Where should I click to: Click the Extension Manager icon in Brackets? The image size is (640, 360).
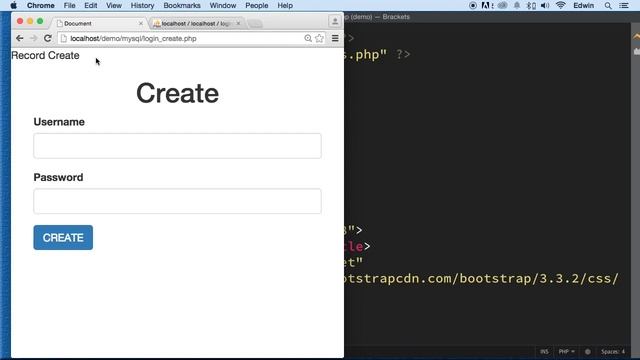[x=636, y=51]
